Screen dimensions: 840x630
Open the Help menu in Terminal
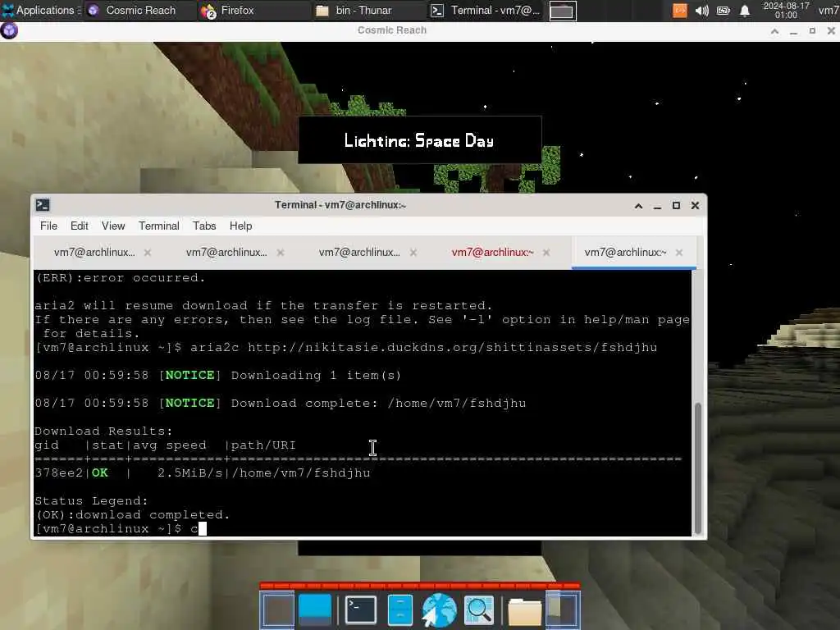pos(240,226)
